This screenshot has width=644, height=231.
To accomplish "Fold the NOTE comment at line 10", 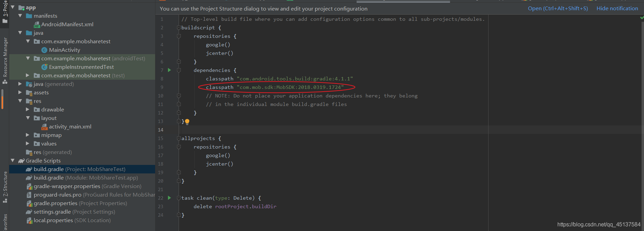I will 179,96.
